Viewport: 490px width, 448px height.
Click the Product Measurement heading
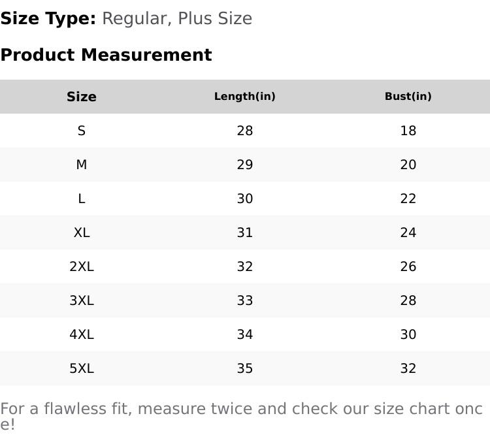coord(106,55)
